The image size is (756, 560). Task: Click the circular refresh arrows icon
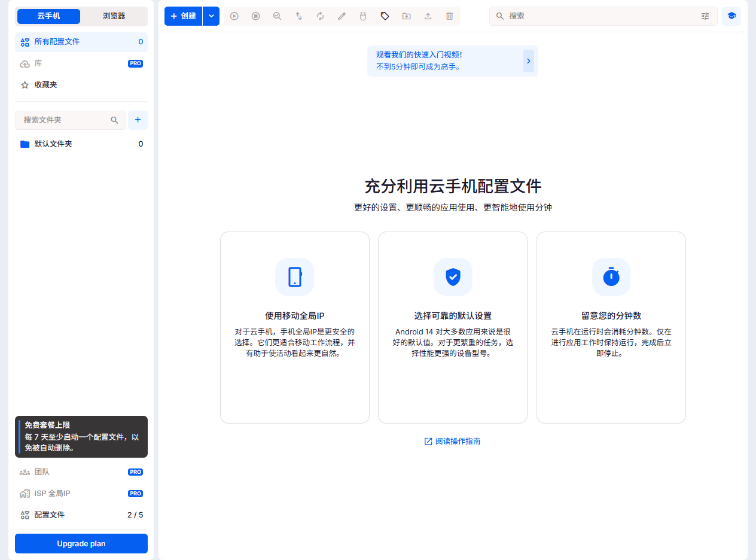tap(321, 16)
